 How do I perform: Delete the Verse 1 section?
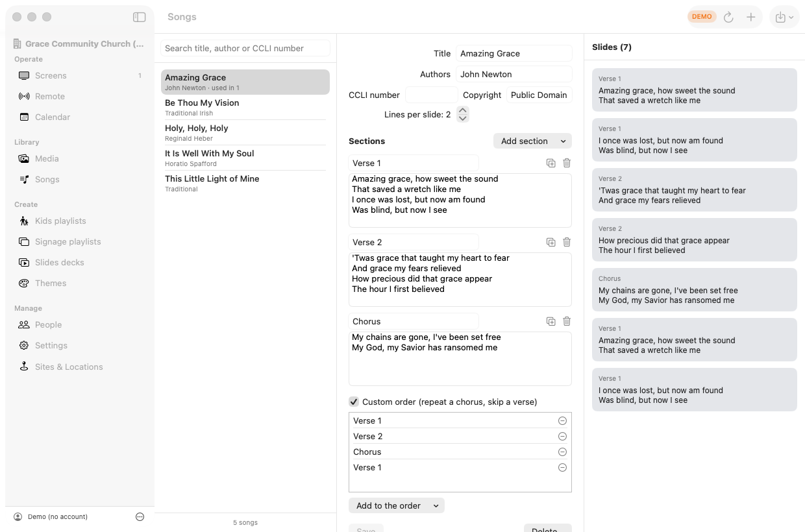click(x=567, y=163)
